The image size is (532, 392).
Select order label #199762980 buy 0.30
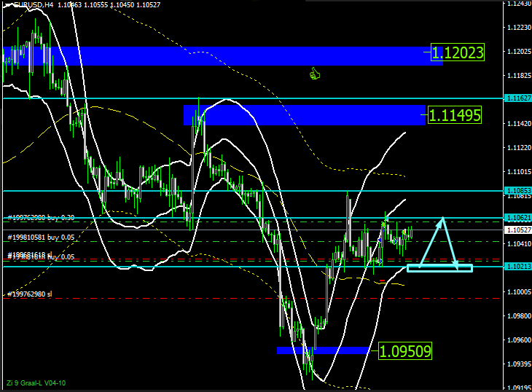point(41,218)
